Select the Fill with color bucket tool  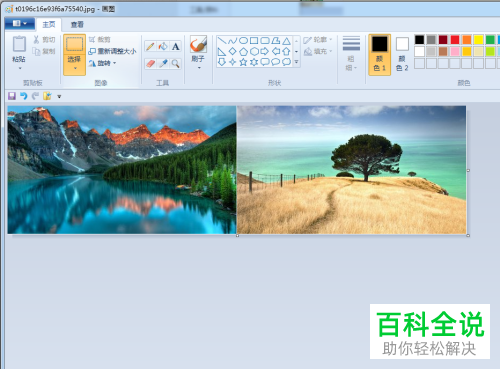[x=163, y=46]
